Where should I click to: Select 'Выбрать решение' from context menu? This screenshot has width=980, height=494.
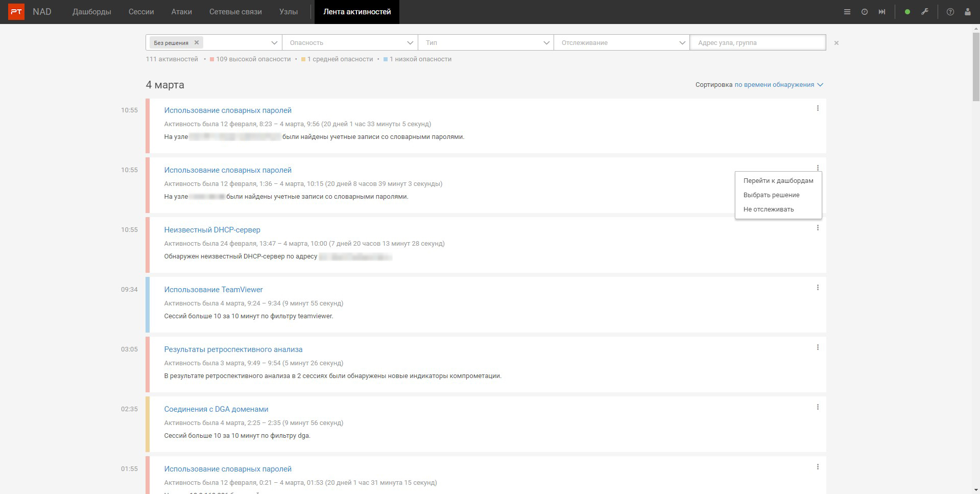coord(771,195)
